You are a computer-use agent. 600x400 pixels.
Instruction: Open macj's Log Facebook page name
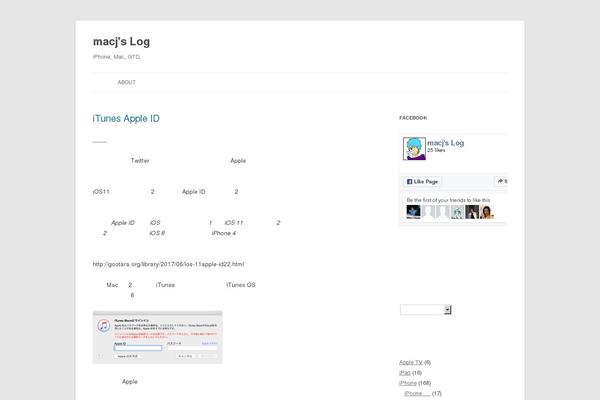pos(446,143)
